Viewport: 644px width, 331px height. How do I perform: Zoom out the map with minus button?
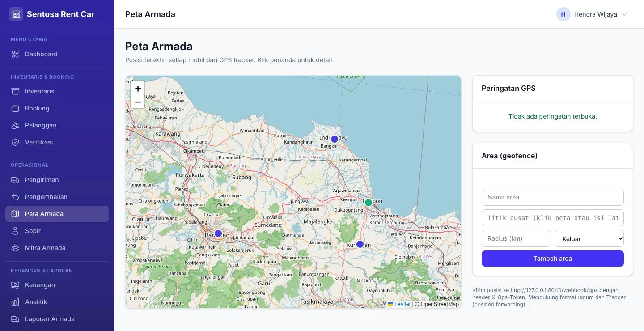coord(138,102)
